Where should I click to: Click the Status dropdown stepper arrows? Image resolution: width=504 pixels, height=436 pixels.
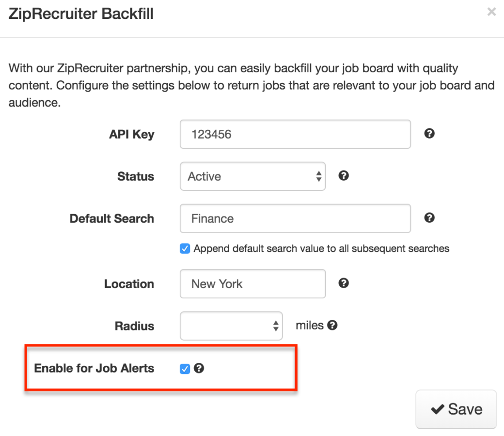[320, 176]
